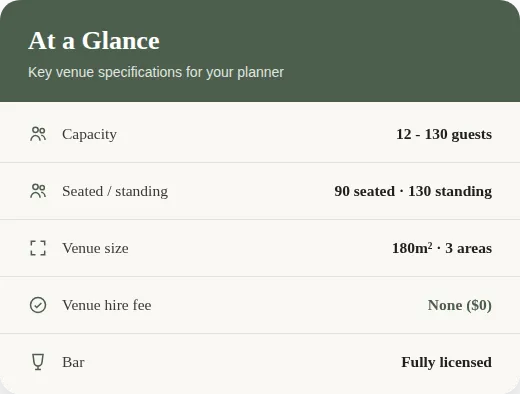Click the None ($0) fee value

[x=460, y=305]
